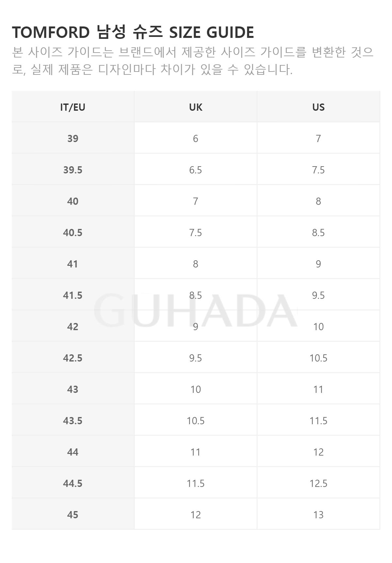Screen dimensions: 392x563
Task: Select the IT/EU 43.5 cell
Action: 73,420
